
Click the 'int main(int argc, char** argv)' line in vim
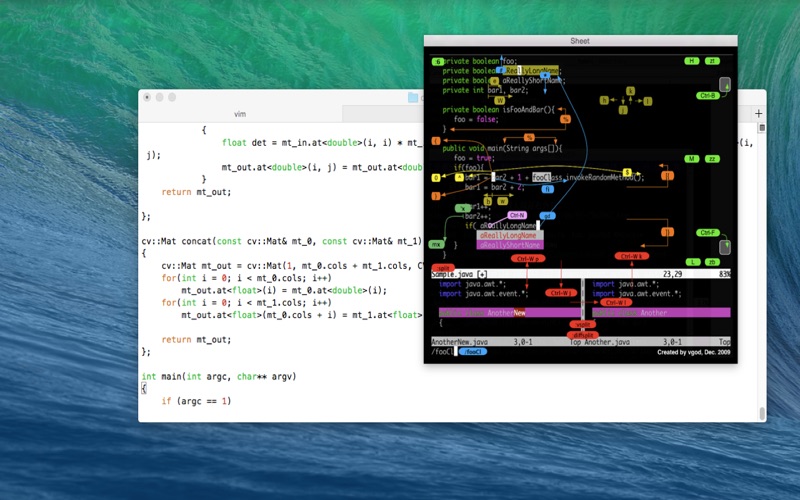point(219,377)
